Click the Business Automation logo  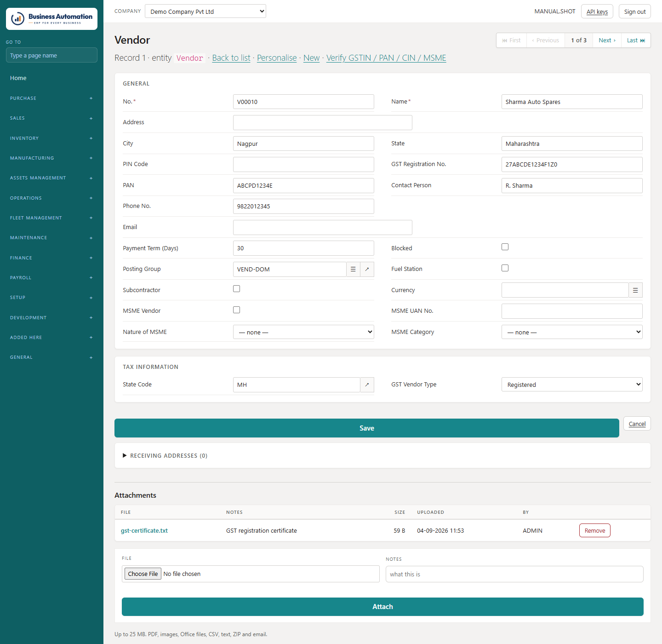(x=51, y=19)
